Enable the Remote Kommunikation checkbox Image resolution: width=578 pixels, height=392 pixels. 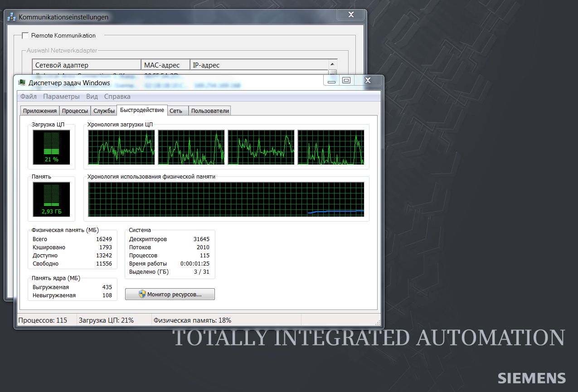coord(25,35)
